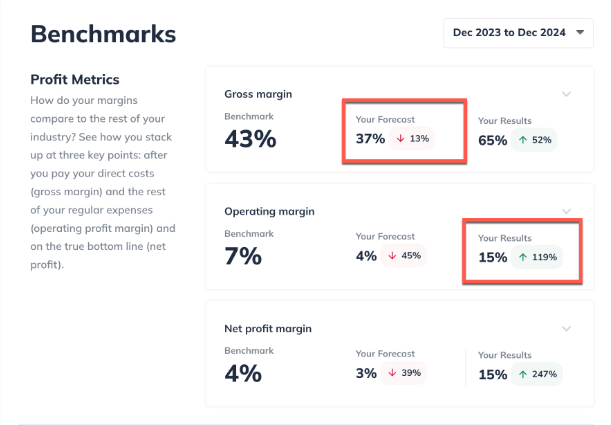Click the Gross margin forecast down-arrow 13% badge
This screenshot has width=611, height=425.
[x=412, y=138]
